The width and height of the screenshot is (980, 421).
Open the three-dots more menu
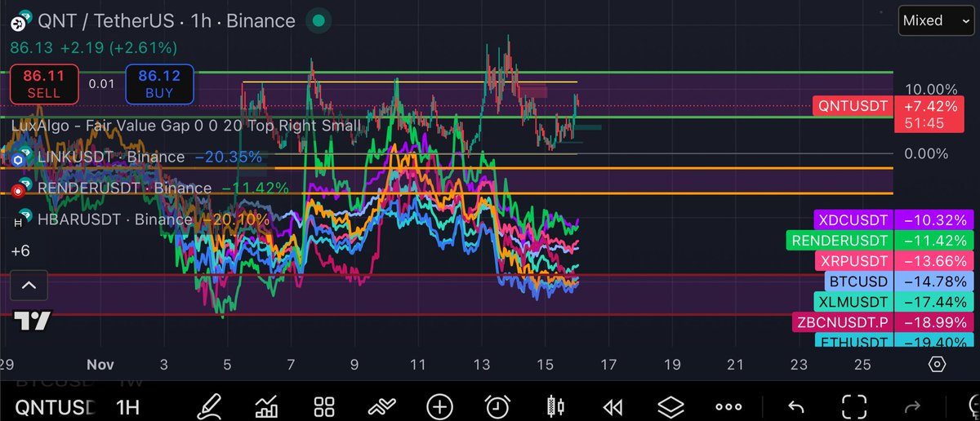point(728,405)
